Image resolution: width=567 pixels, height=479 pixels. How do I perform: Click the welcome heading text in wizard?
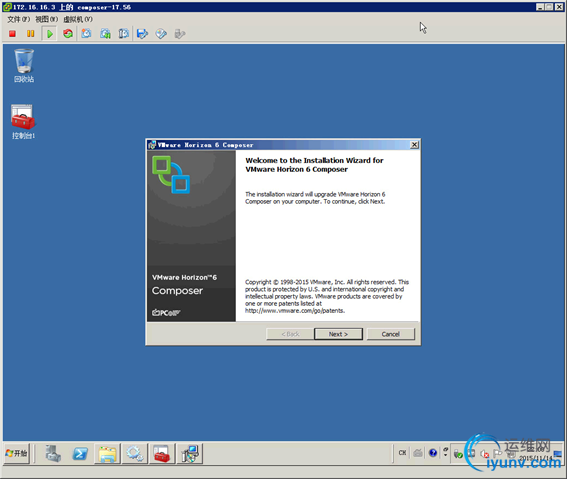[314, 165]
